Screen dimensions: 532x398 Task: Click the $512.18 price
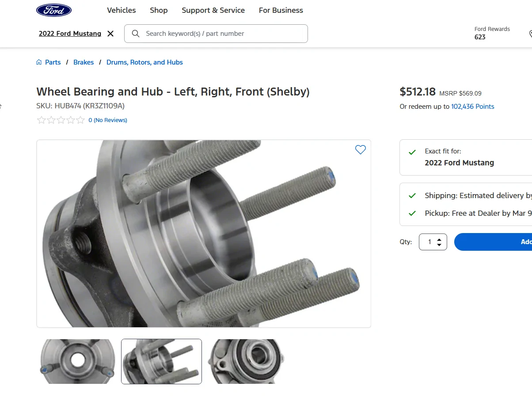418,92
